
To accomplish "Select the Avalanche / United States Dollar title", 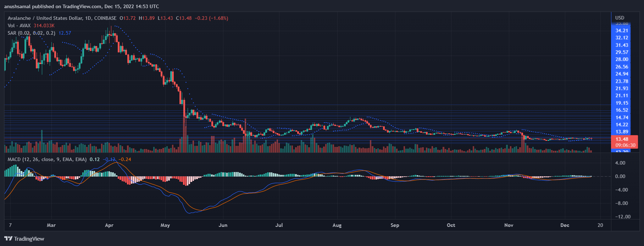I will 45,18.
